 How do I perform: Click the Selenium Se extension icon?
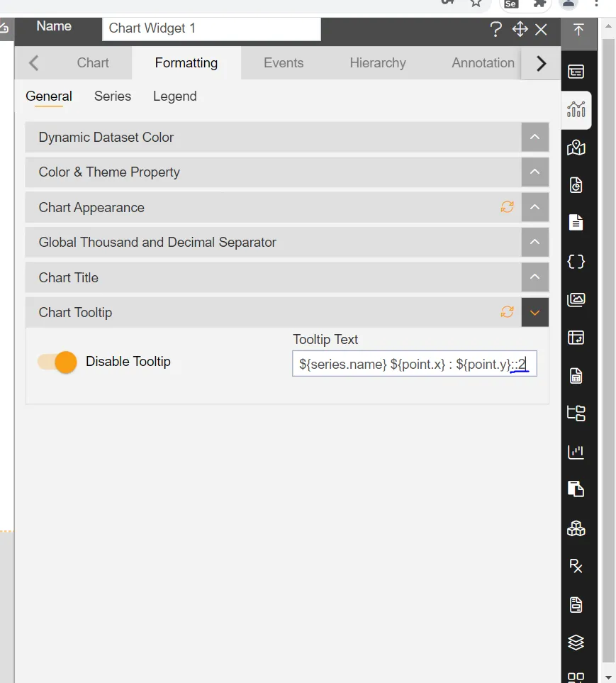511,4
